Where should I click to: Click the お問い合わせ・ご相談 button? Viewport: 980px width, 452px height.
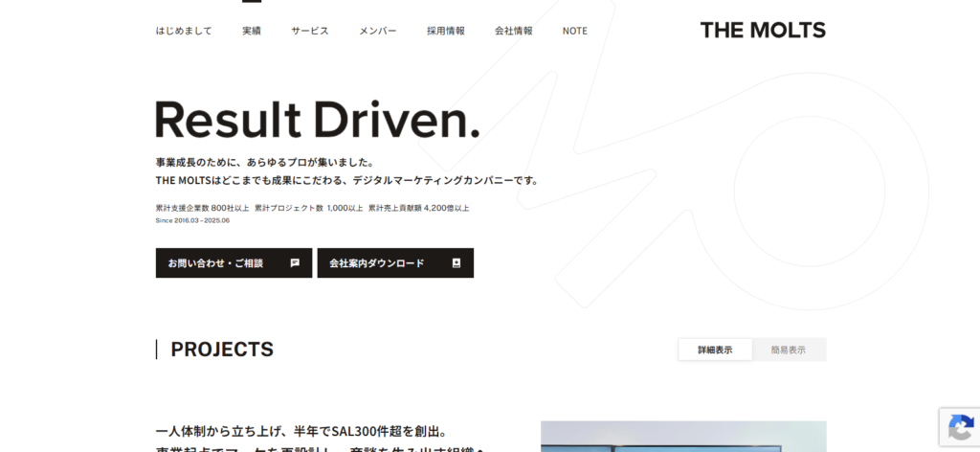[234, 263]
